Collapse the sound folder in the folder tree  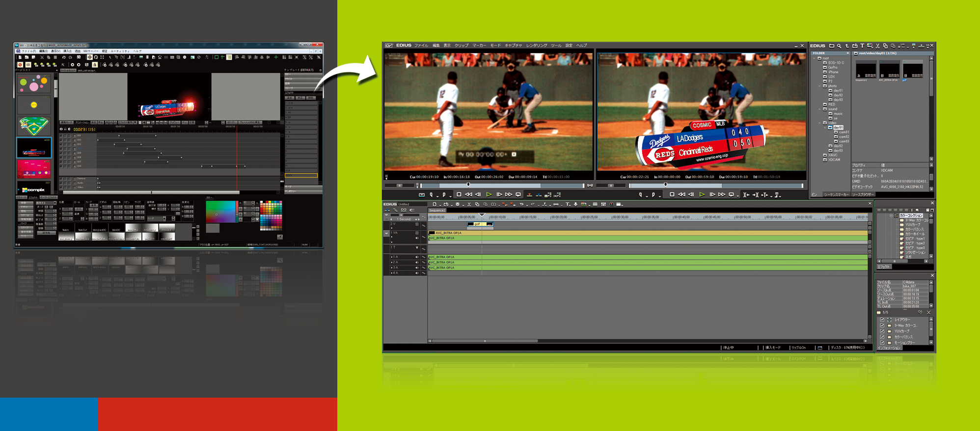[820, 109]
